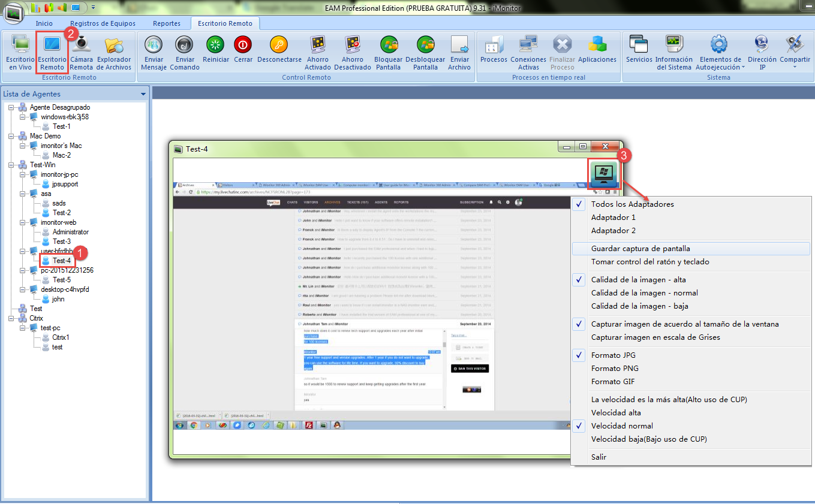Open the Lista de Agentes dropdown arrow

[x=143, y=94]
